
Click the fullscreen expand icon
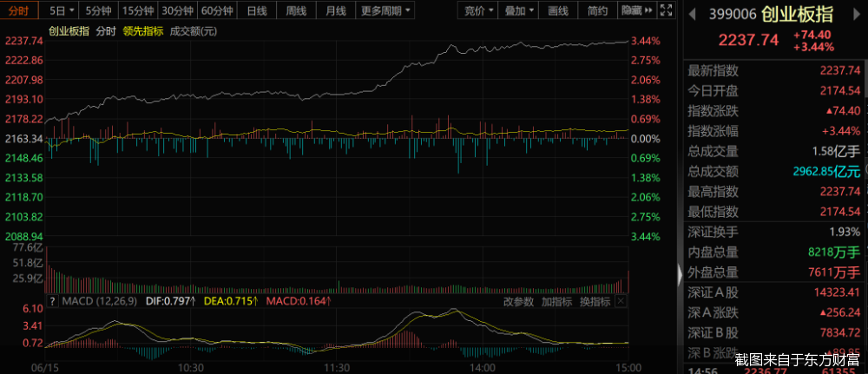pos(666,11)
